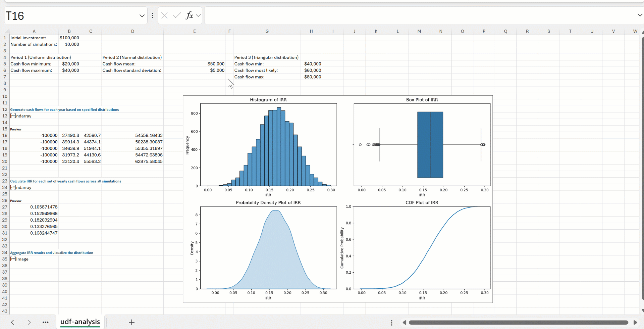This screenshot has width=644, height=329.
Task: Open the Name Box dropdown arrow
Action: tap(142, 16)
